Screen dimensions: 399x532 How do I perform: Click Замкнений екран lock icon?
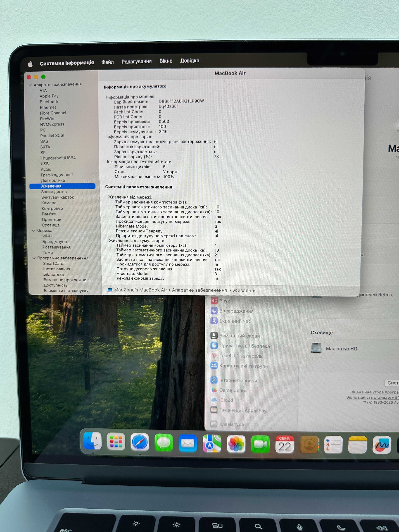tap(214, 336)
